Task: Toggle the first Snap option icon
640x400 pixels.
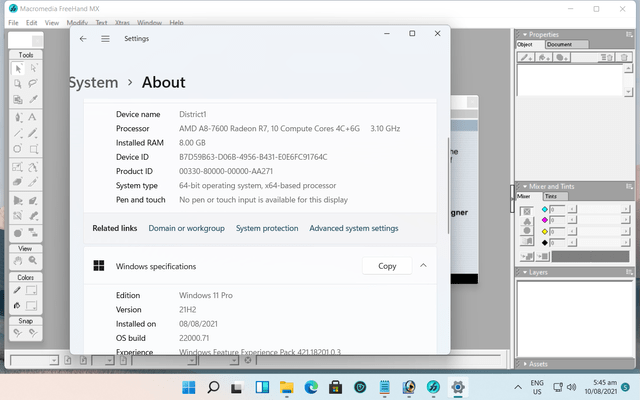Action: pos(18,333)
